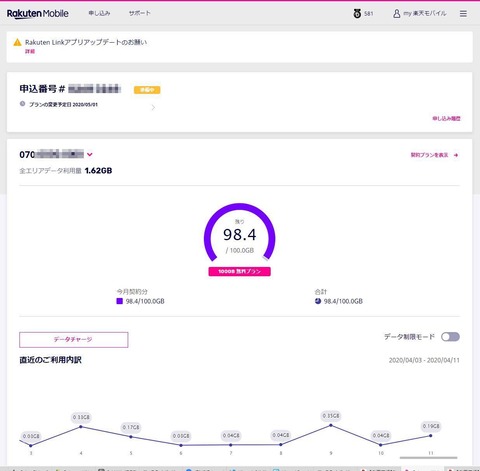Click the purple 今月契約分 color square
The width and height of the screenshot is (480, 471).
(119, 301)
